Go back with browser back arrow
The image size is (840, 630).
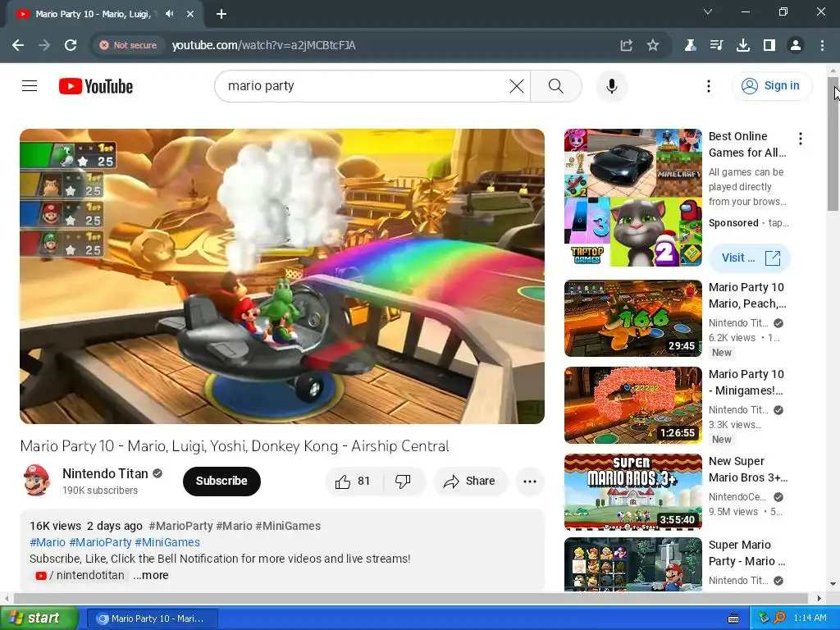[18, 46]
